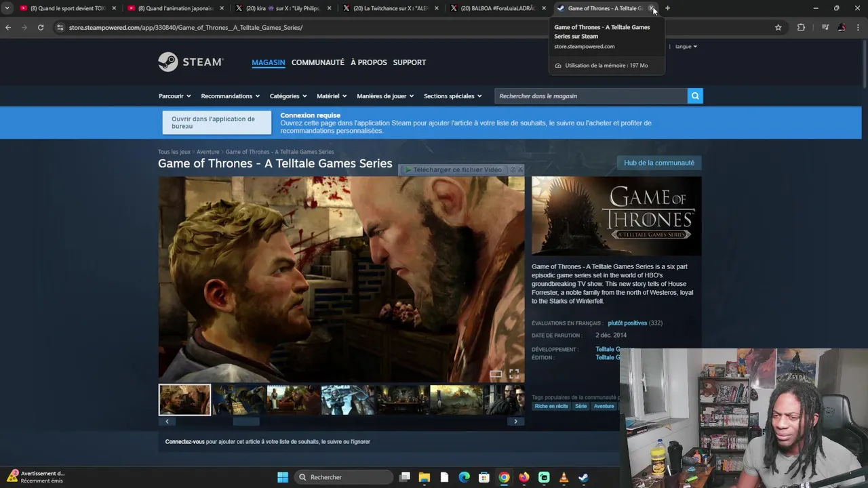Move thumbnail strip left with the arrow
This screenshot has width=868, height=488.
pos(167,422)
